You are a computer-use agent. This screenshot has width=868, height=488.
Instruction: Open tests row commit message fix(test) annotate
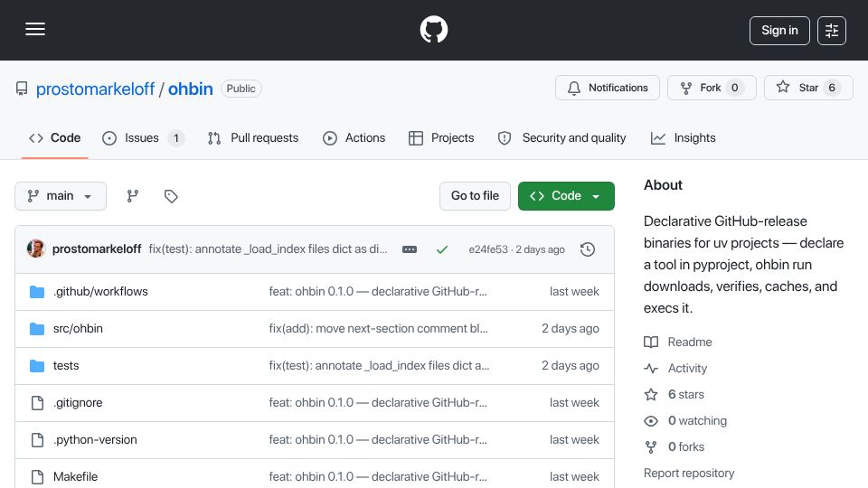click(379, 366)
